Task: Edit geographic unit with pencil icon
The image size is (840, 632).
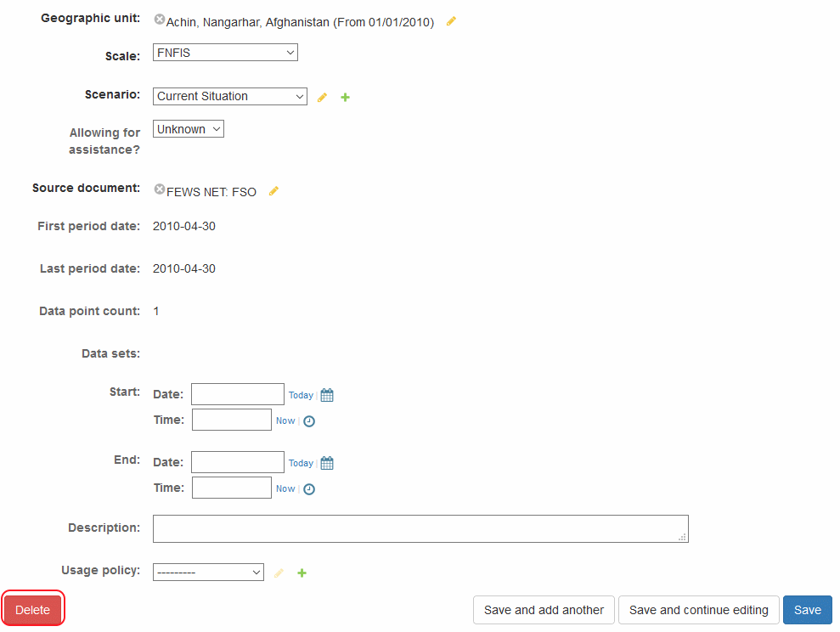Action: point(451,21)
